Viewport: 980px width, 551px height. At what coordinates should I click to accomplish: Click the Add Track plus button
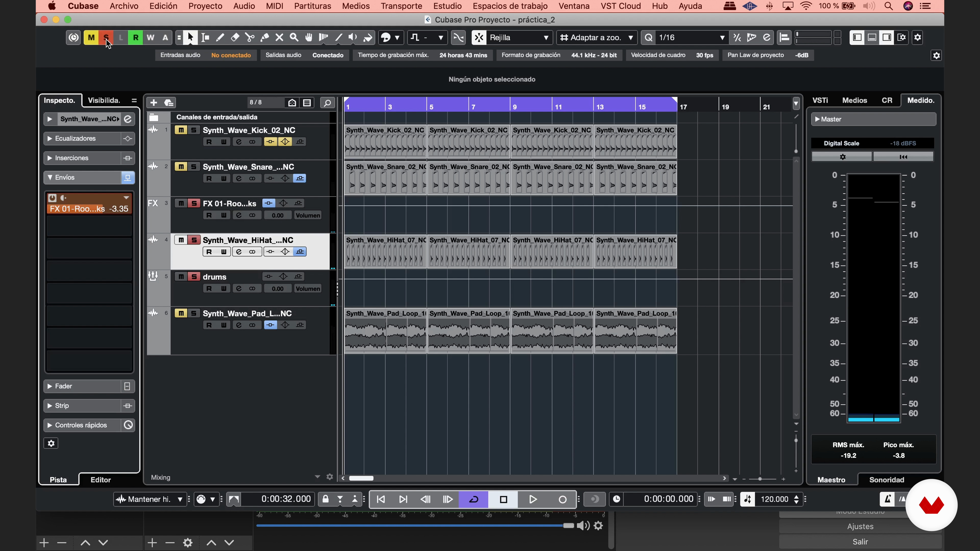coord(154,103)
